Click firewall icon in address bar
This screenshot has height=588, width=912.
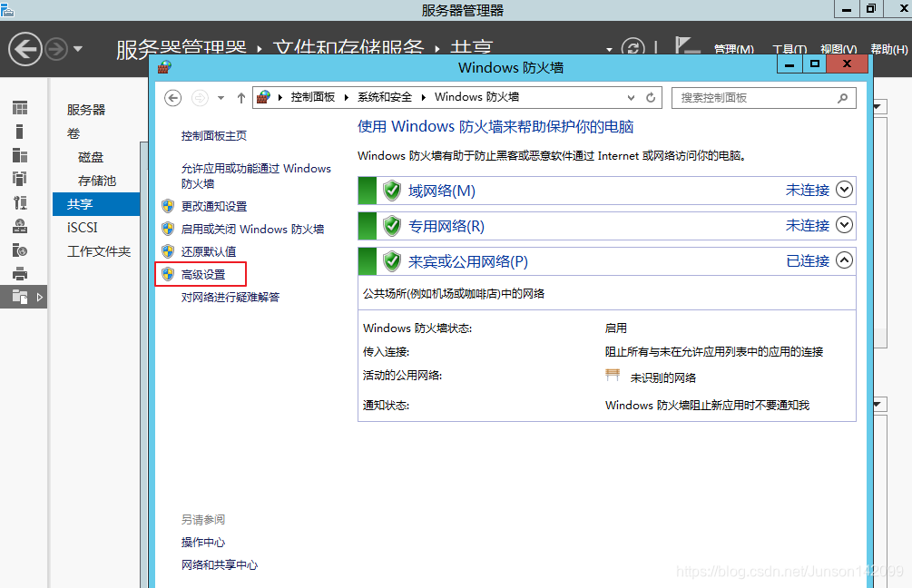(263, 97)
